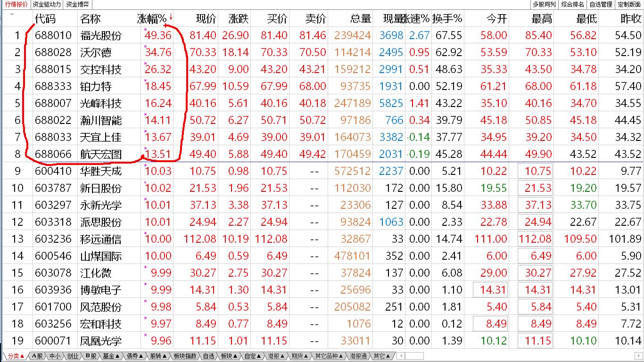
Task: Expand the 债券 bottom tab menu
Action: coord(135,356)
